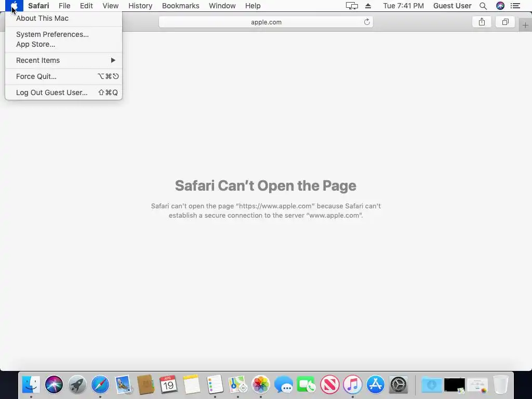532x399 pixels.
Task: Open Notes app in Dock
Action: pos(192,385)
